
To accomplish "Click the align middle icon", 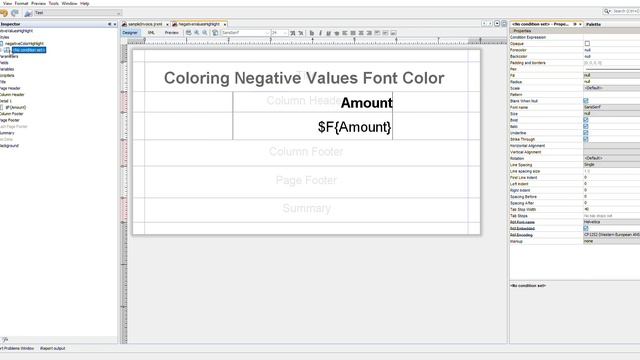I will click(x=385, y=33).
